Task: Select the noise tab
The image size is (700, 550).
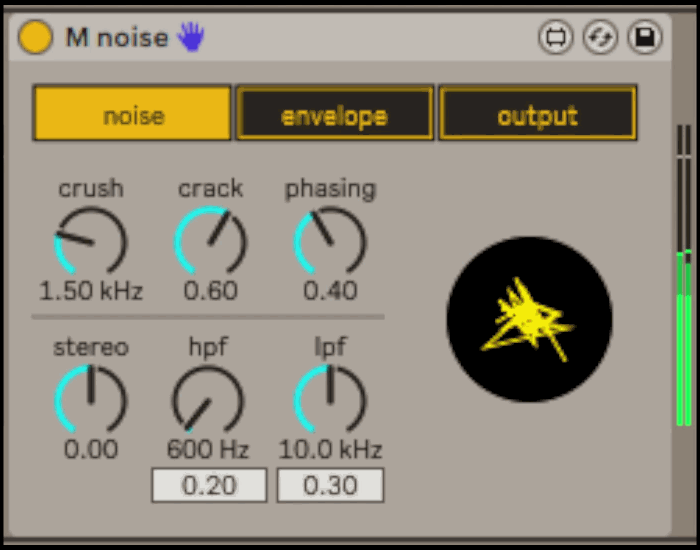Action: pyautogui.click(x=133, y=115)
